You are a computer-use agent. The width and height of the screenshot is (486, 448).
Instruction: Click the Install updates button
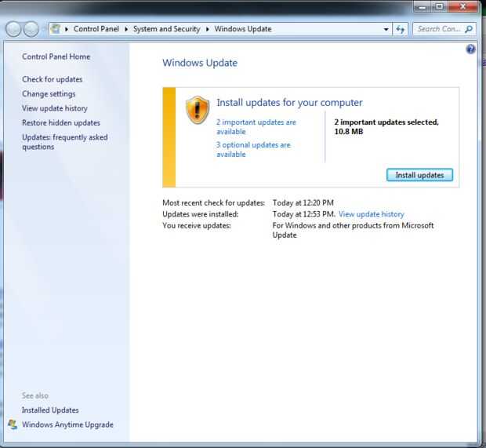point(419,175)
